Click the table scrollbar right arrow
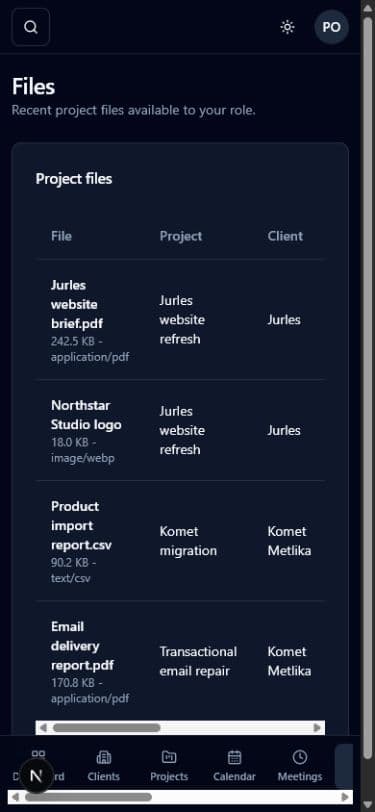The image size is (375, 812). 318,728
